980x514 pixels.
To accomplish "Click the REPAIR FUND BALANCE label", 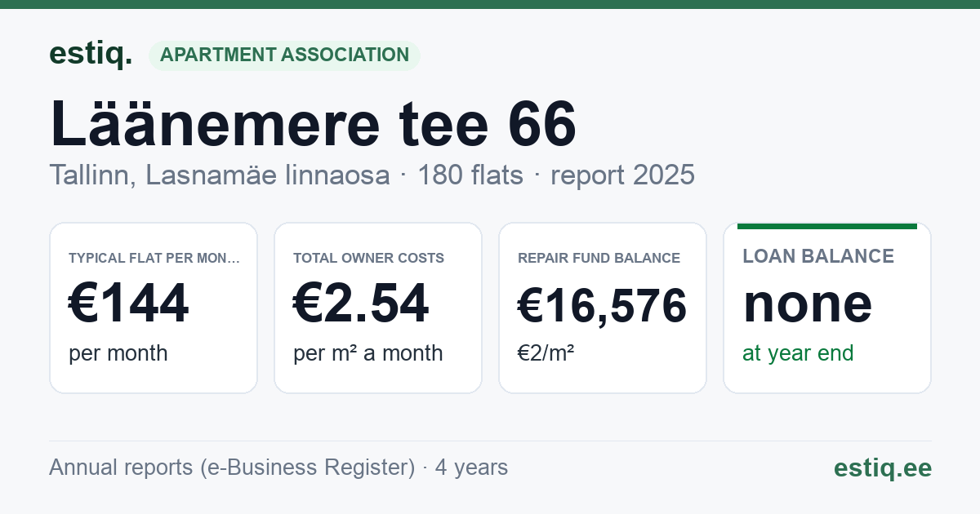I will pos(599,258).
